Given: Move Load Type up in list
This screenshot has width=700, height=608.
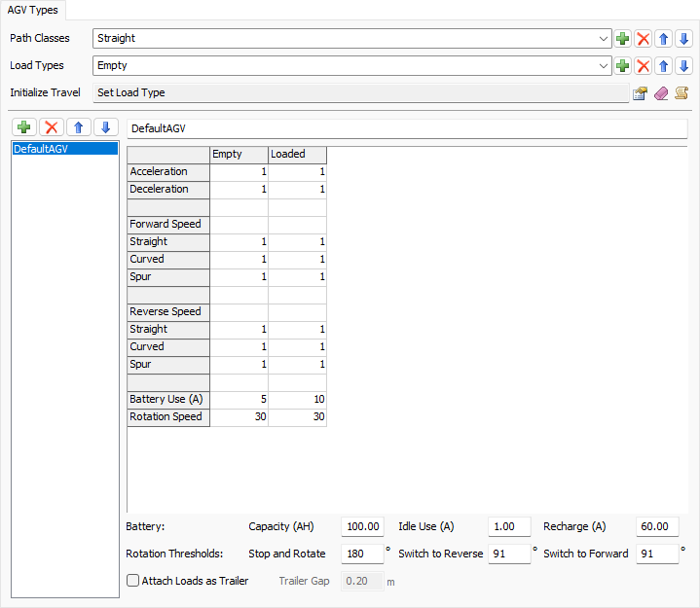Looking at the screenshot, I should [663, 66].
